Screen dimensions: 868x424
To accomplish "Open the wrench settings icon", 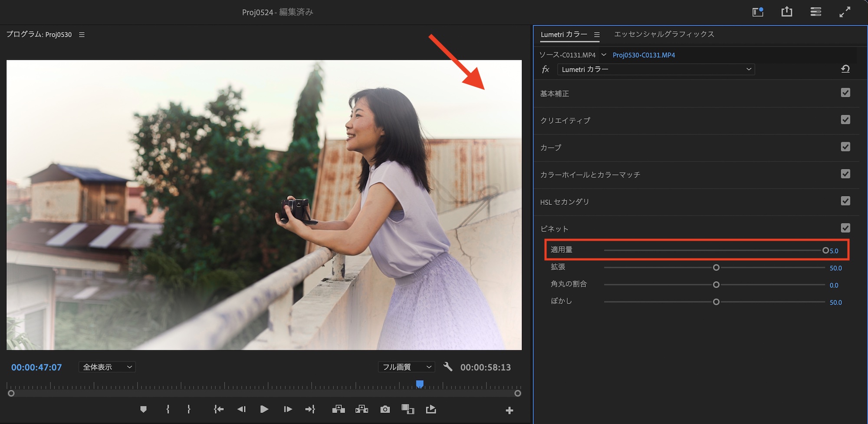I will [448, 367].
